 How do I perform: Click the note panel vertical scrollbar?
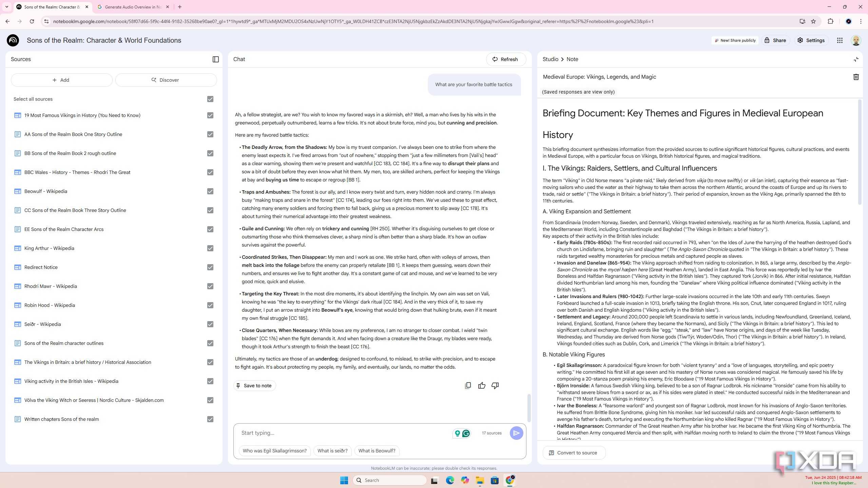[860, 152]
